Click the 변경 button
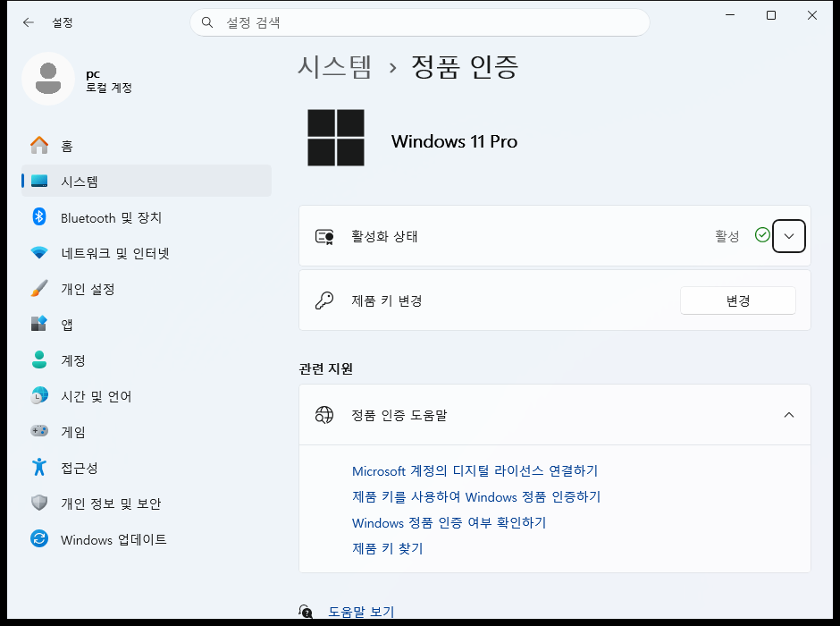 [737, 300]
